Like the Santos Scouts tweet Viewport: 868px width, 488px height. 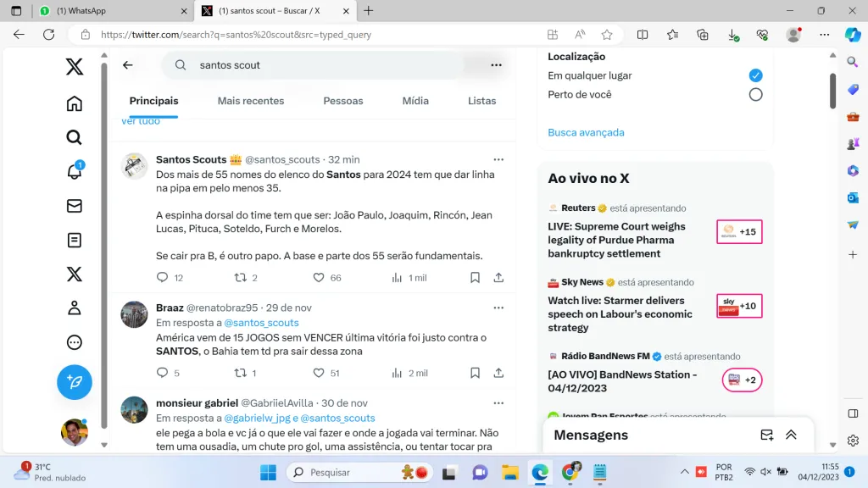[319, 278]
